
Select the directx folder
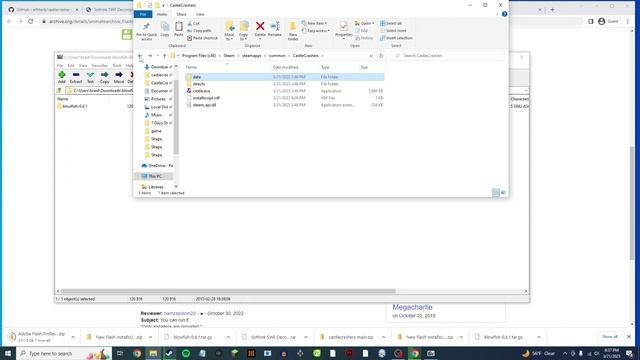pos(284,84)
